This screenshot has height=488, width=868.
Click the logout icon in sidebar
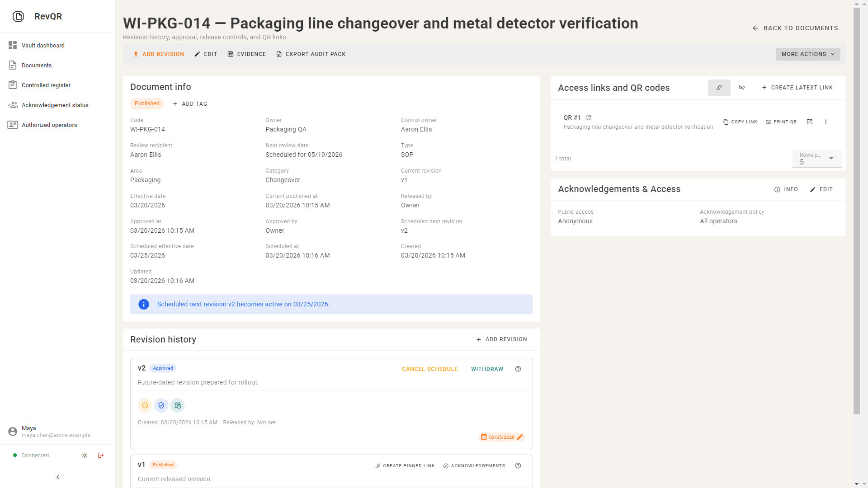point(101,455)
